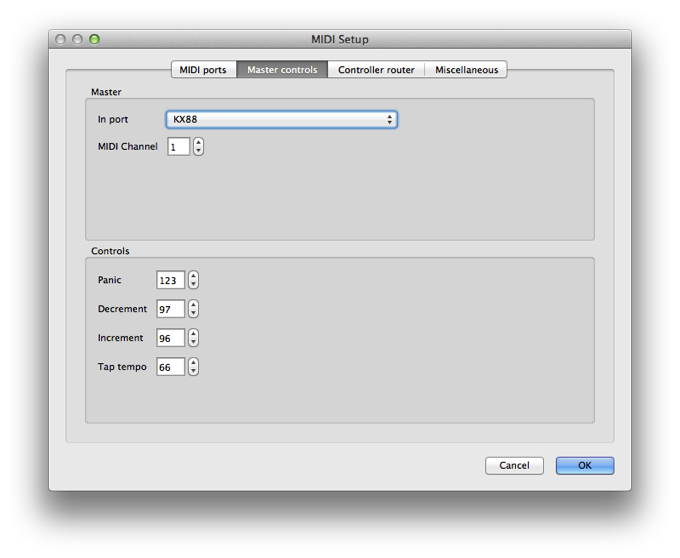The image size is (680, 558).
Task: Confirm settings with the OK button
Action: click(585, 466)
